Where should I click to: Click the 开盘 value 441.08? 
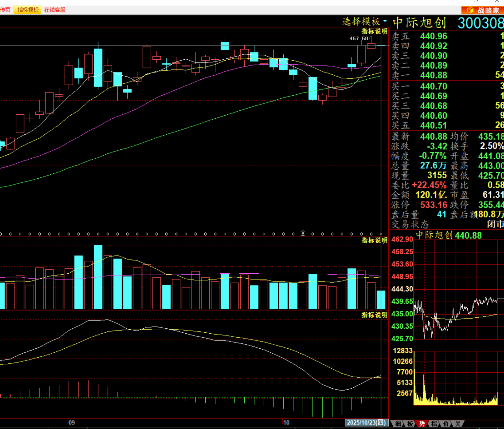click(x=491, y=156)
